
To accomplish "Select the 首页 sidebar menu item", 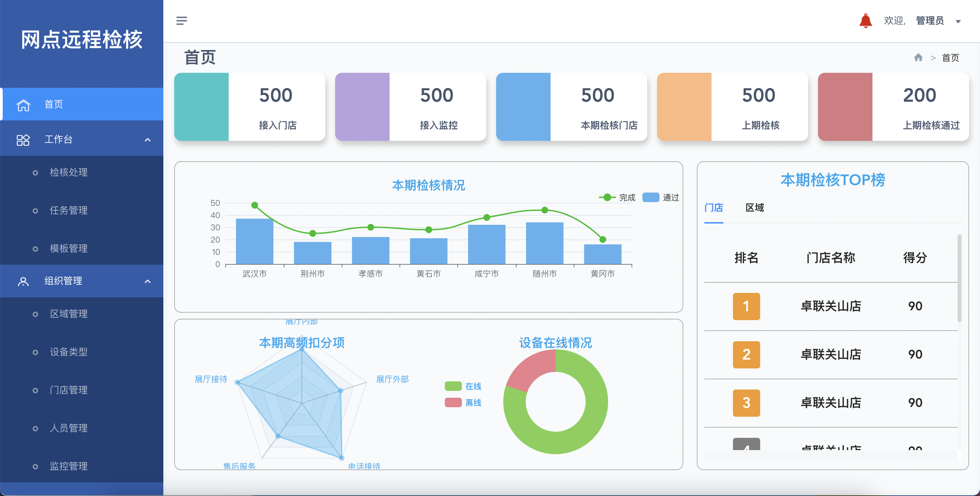I will (81, 104).
